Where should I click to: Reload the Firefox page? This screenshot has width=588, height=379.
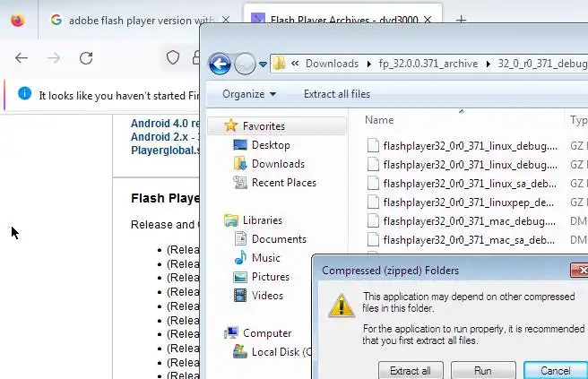click(86, 58)
